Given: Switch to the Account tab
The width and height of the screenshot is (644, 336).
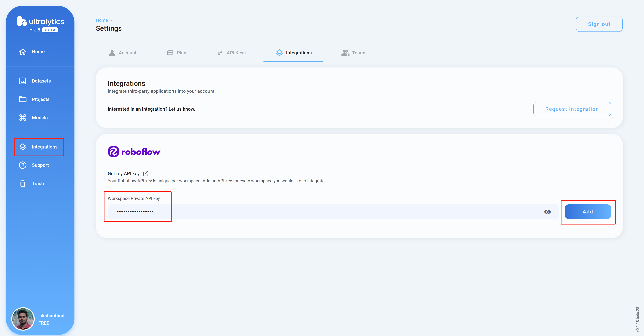Looking at the screenshot, I should click(x=123, y=53).
